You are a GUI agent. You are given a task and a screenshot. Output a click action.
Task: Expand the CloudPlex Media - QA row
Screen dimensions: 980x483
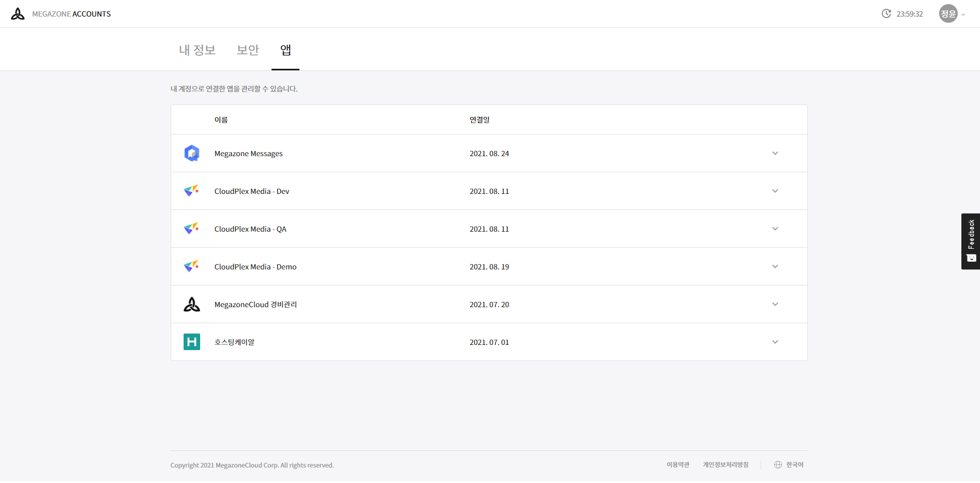(x=775, y=229)
